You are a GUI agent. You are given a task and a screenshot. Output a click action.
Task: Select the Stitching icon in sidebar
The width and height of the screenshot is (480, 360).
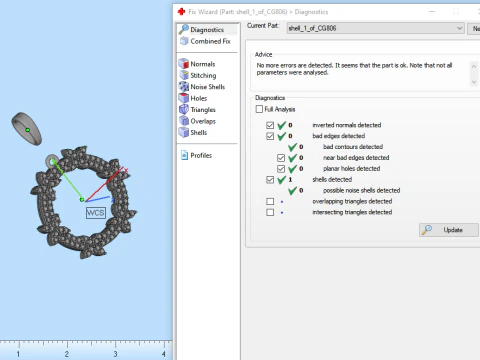pyautogui.click(x=184, y=75)
